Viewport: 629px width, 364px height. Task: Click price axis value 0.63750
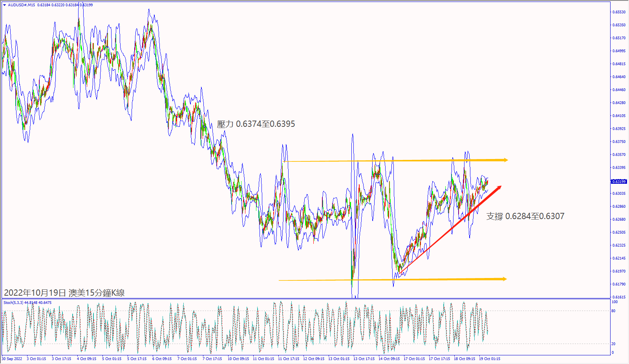click(x=619, y=142)
